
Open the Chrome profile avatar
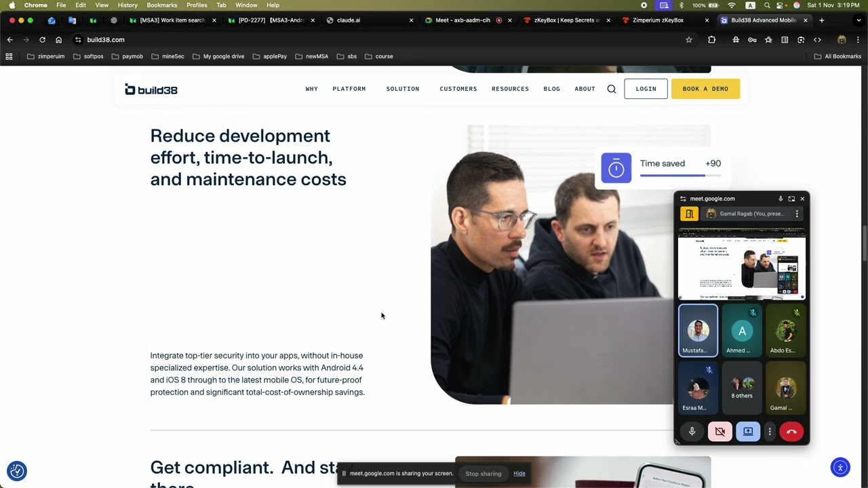click(x=842, y=40)
